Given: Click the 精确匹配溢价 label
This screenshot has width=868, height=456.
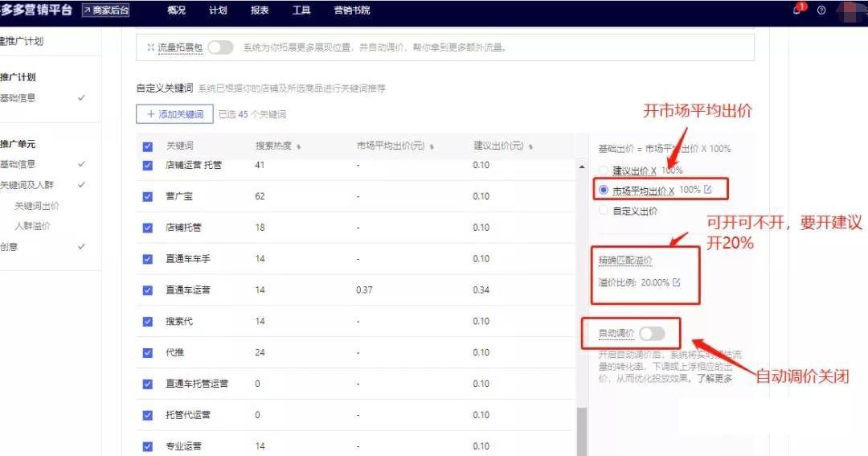Looking at the screenshot, I should click(x=625, y=260).
